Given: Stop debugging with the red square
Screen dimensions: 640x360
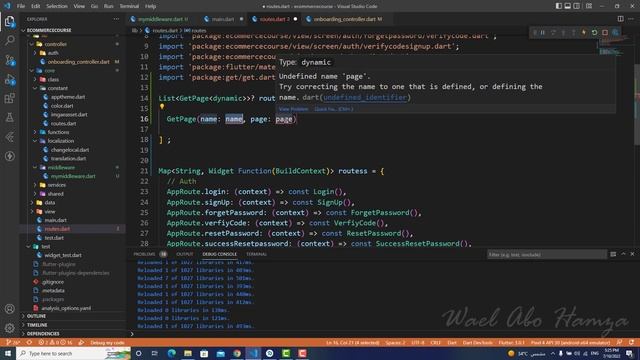Looking at the screenshot, I should click(x=605, y=32).
